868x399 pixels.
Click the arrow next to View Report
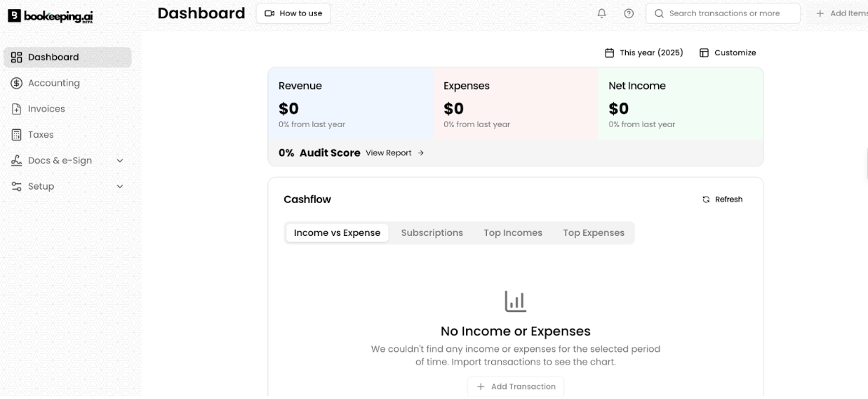tap(421, 153)
